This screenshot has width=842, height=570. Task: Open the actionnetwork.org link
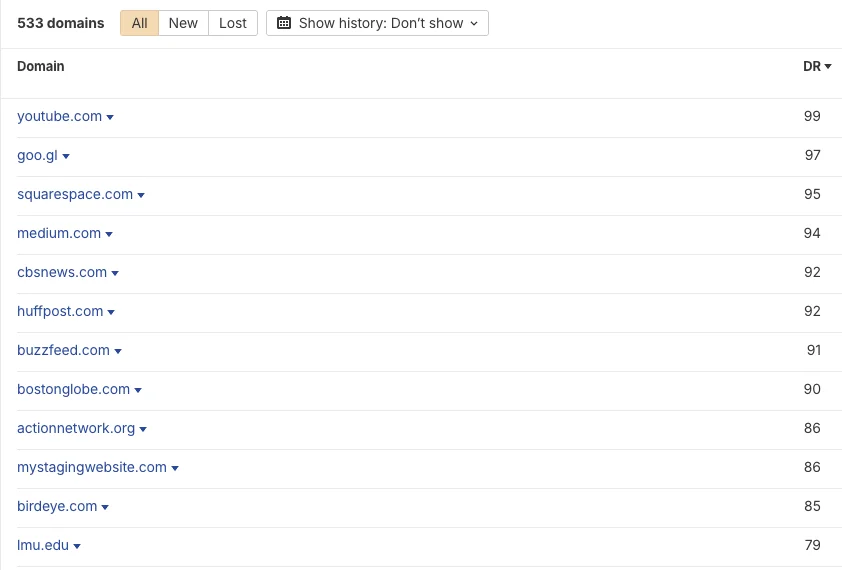[x=76, y=428]
